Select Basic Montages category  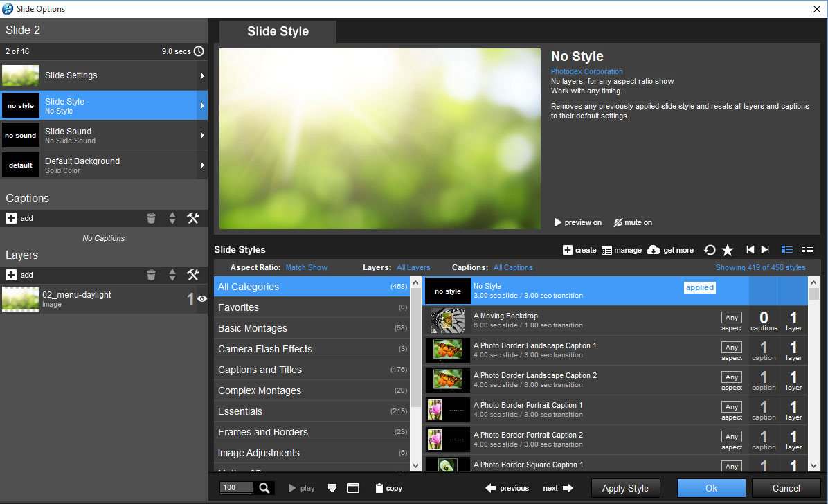(x=312, y=328)
